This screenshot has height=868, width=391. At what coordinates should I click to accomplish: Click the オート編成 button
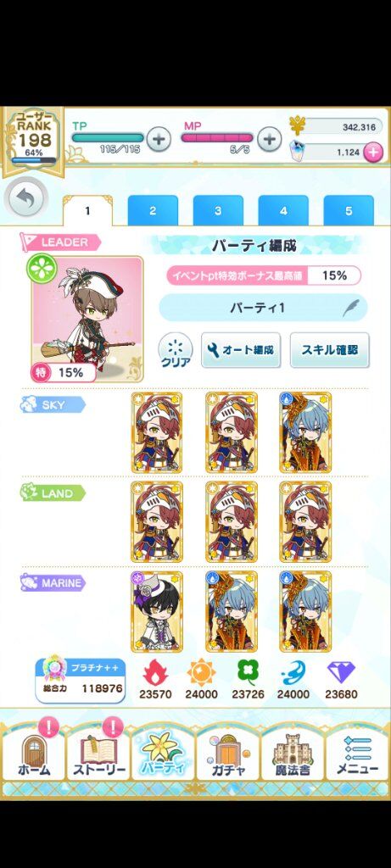tap(241, 350)
